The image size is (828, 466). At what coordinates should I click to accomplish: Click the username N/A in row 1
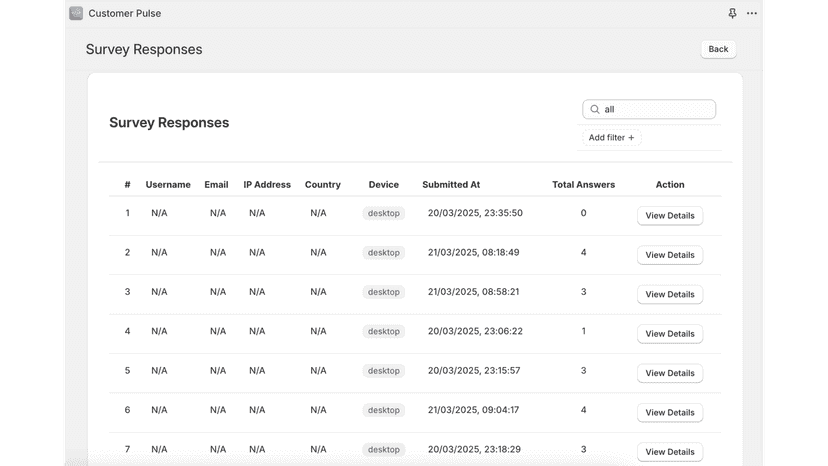(x=159, y=213)
